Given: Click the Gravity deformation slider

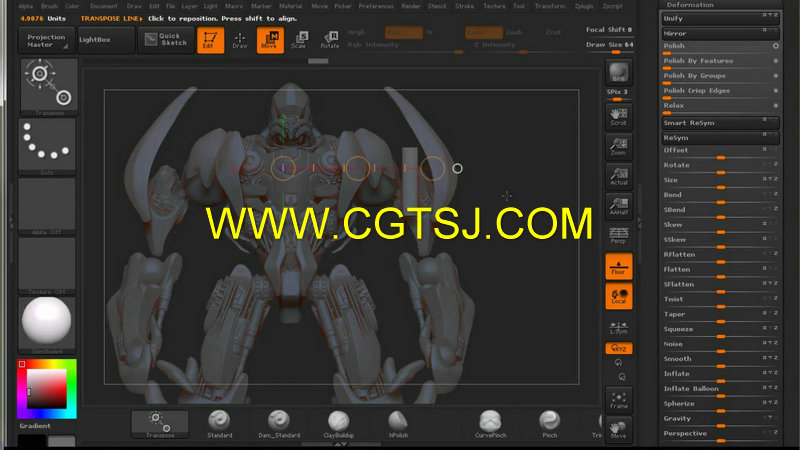Looking at the screenshot, I should pos(720,420).
